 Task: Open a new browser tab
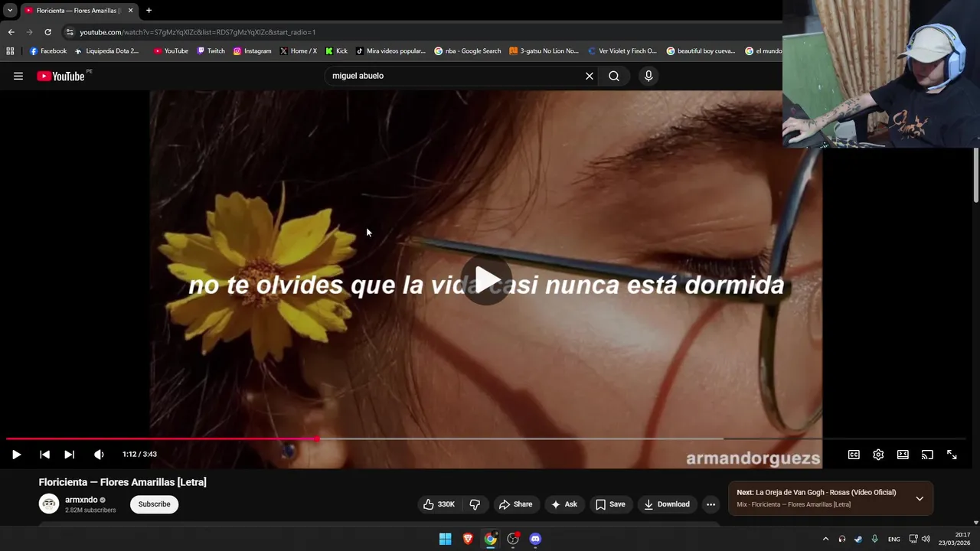point(149,11)
